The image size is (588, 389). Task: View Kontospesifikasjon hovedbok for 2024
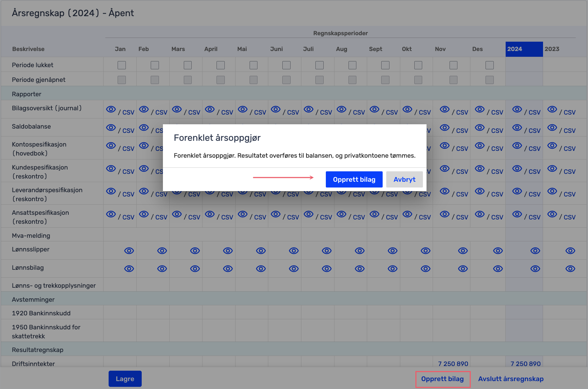(x=517, y=146)
